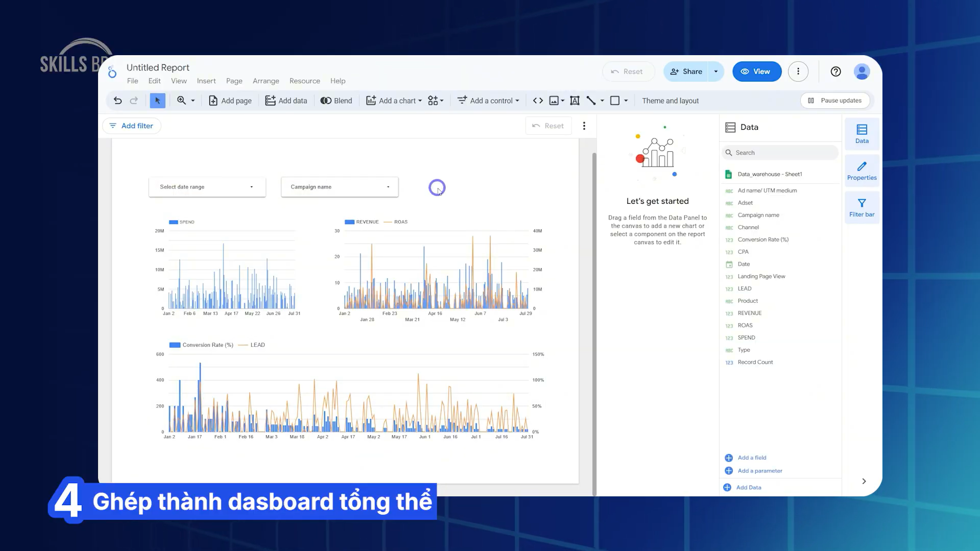The image size is (980, 551).
Task: Activate the selection mode arrow tool
Action: (157, 101)
